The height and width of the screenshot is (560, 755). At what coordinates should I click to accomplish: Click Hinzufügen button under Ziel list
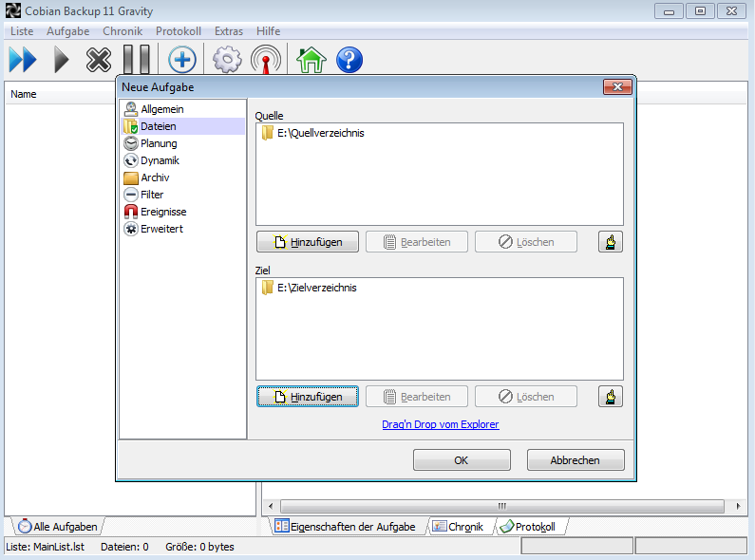pos(308,397)
